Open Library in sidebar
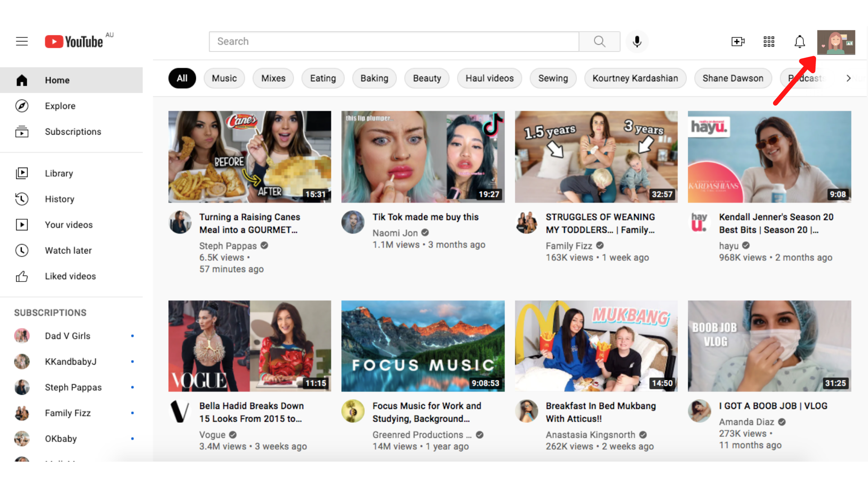The width and height of the screenshot is (868, 488). 71,174
